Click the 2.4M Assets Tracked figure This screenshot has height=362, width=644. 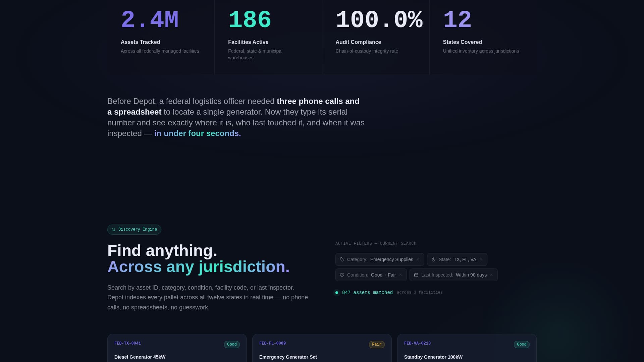(x=150, y=20)
